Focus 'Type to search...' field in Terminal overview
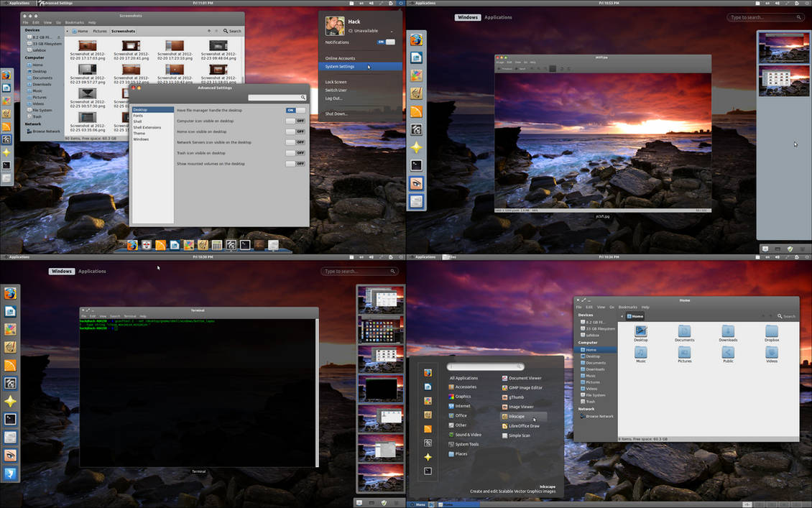The image size is (812, 508). (x=359, y=272)
